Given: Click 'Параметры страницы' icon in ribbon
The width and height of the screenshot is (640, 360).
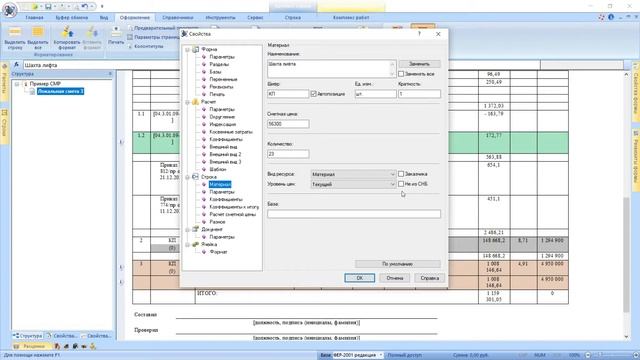Looking at the screenshot, I should 130,37.
